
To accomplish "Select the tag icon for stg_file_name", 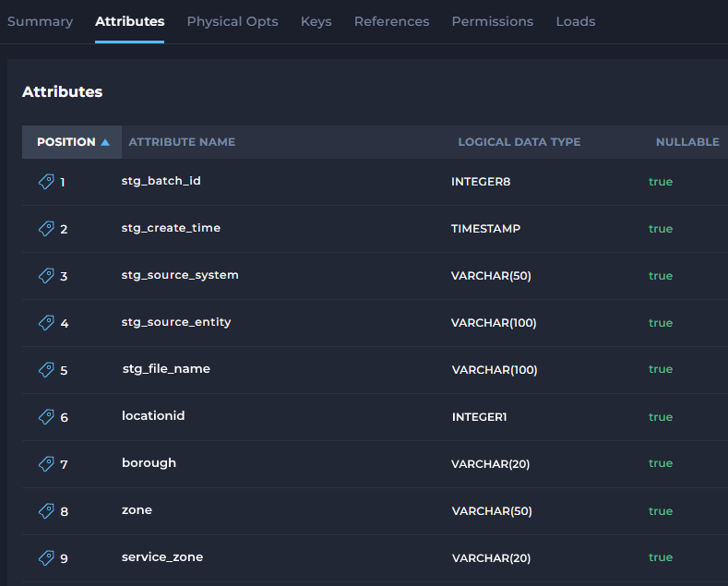I will click(x=46, y=370).
